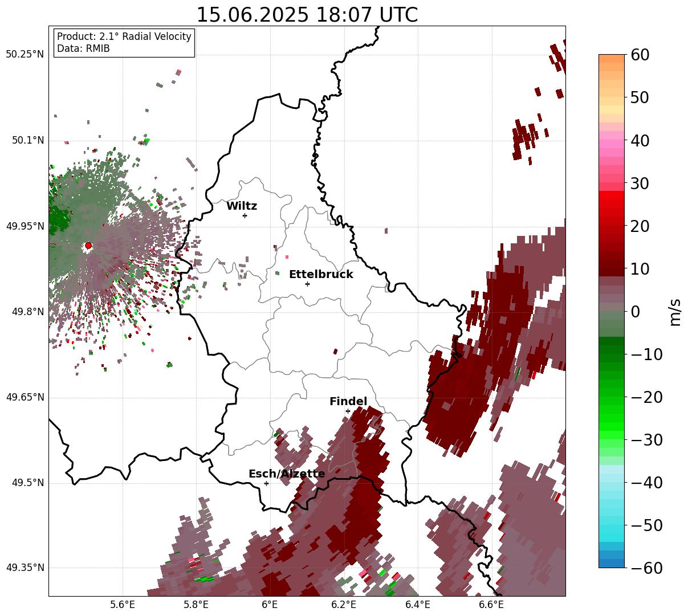
Task: Select the Findel city label
Action: [348, 402]
